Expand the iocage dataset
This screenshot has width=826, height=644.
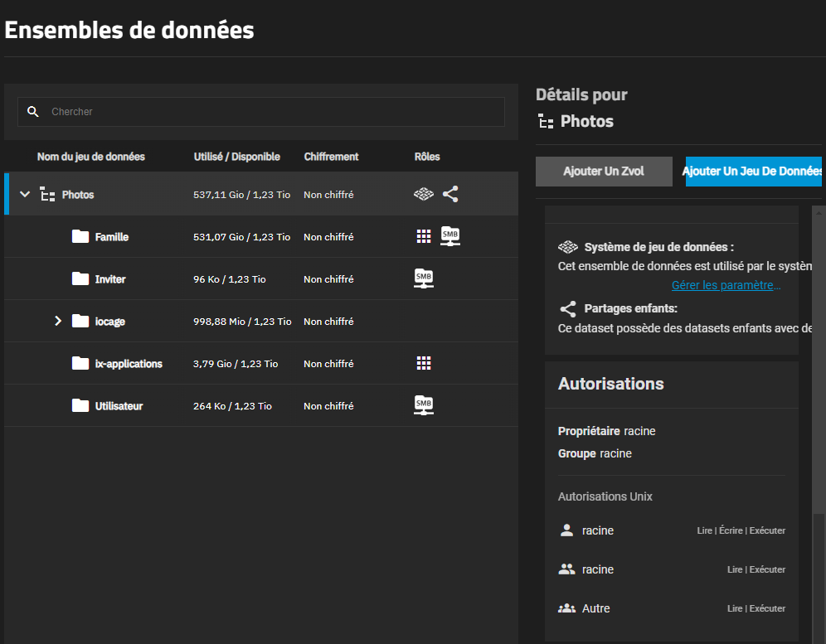click(58, 321)
